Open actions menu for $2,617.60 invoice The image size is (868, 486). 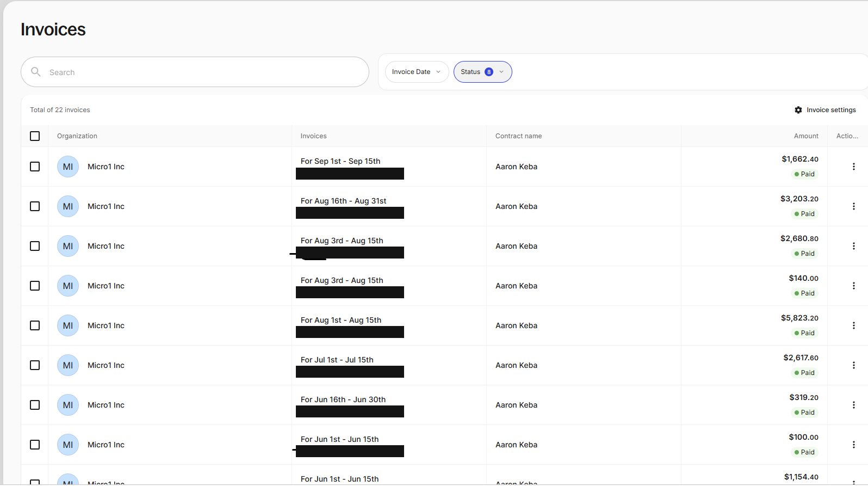pos(853,365)
